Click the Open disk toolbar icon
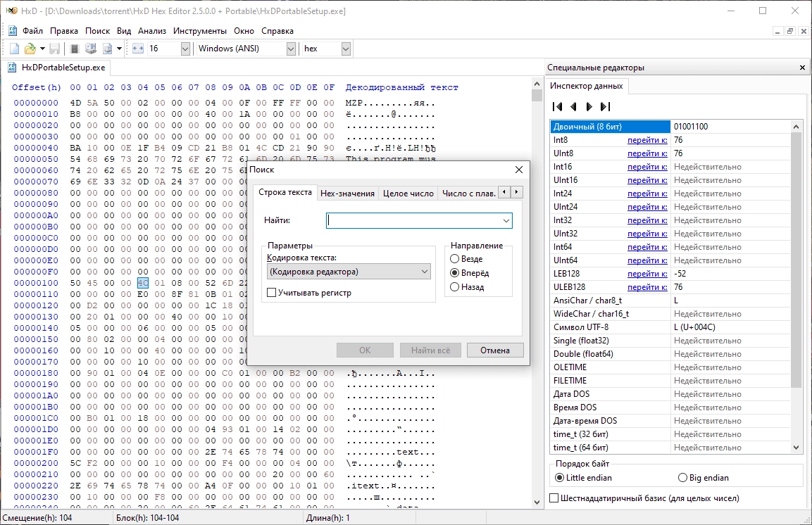 click(x=91, y=49)
